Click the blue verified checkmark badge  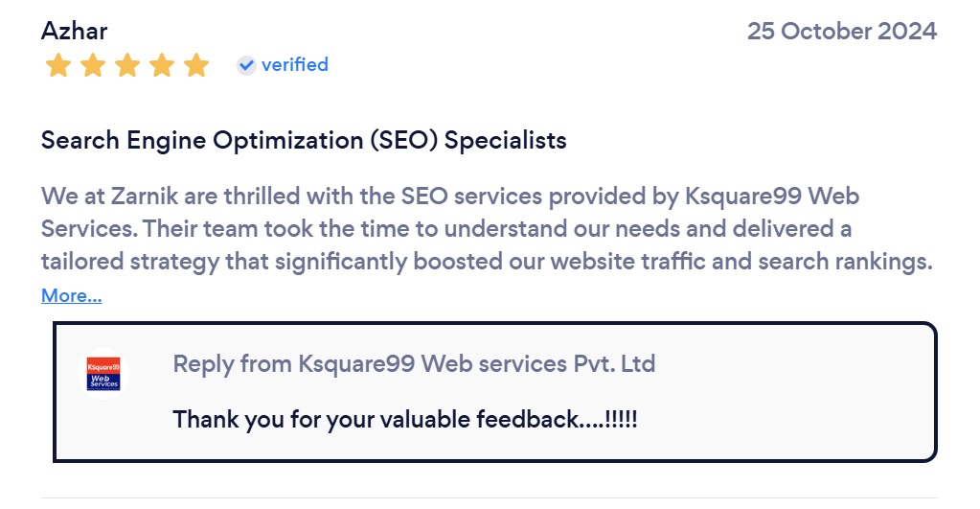coord(246,65)
